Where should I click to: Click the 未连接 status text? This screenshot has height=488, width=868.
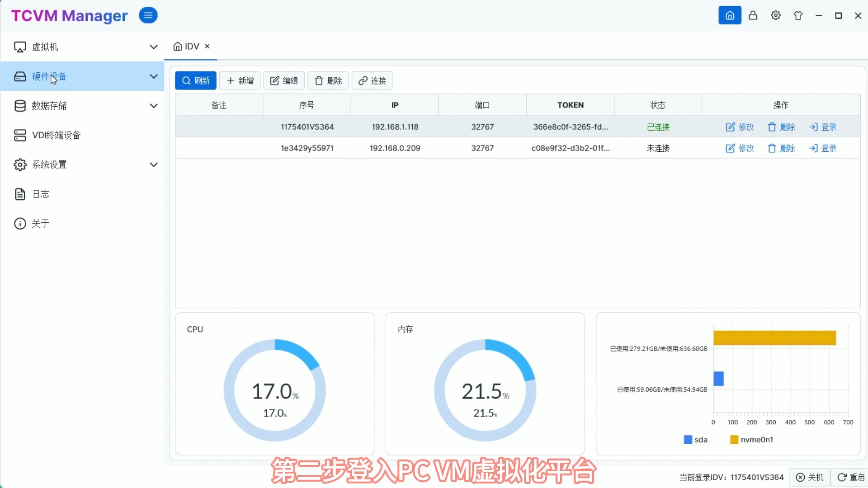pos(658,148)
